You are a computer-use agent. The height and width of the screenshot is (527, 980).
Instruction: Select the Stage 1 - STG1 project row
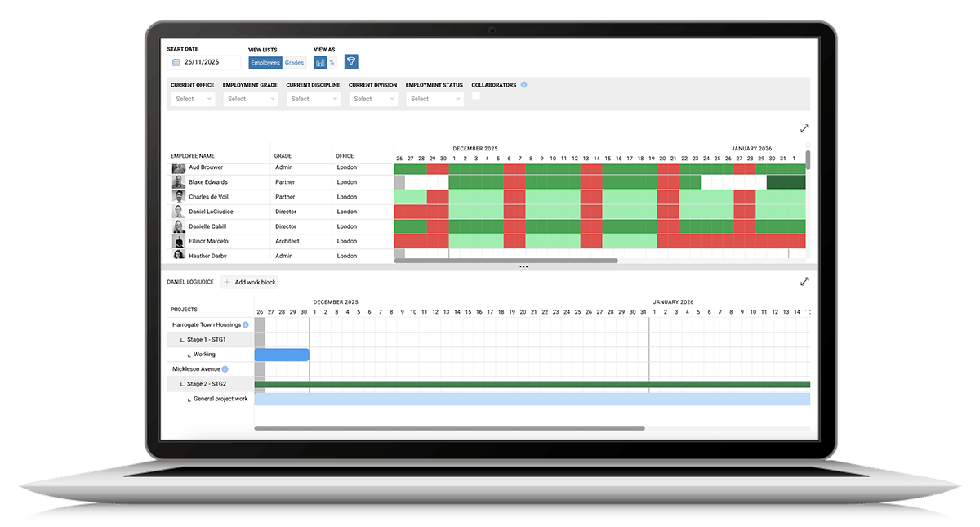click(208, 339)
